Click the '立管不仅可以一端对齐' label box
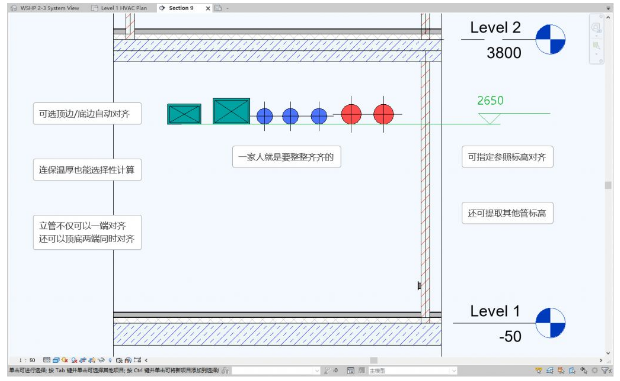Screen dimensions: 620x381 click(x=87, y=232)
